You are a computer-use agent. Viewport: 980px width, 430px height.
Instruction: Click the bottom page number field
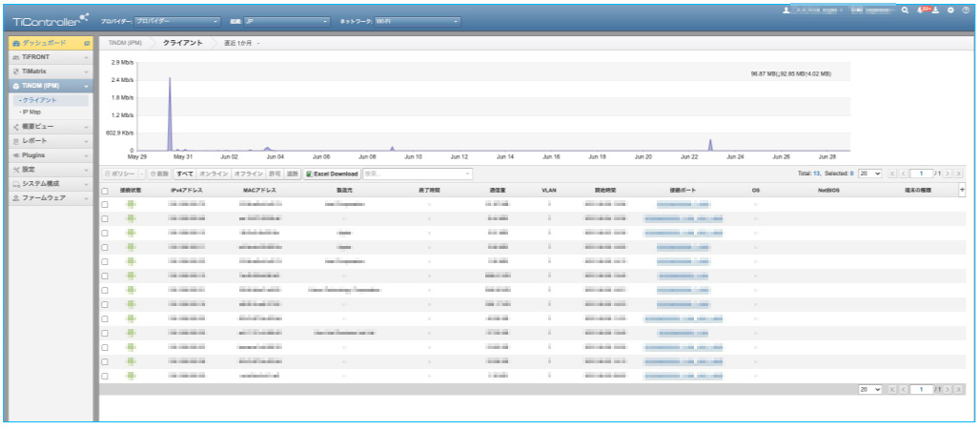921,389
